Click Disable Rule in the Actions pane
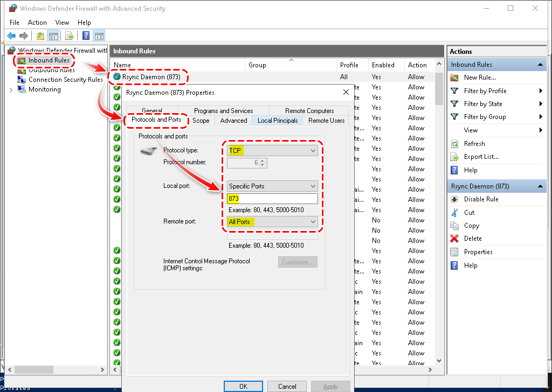Viewport: 552px width, 392px height. pyautogui.click(x=481, y=199)
